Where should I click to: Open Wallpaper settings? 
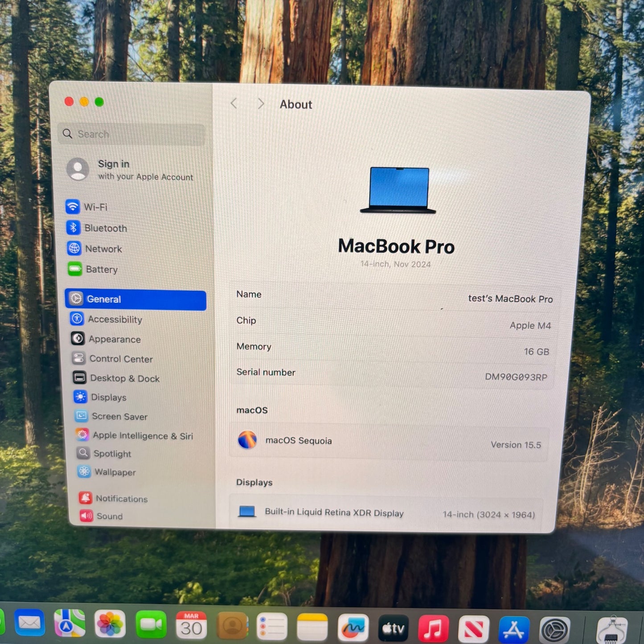coord(115,472)
